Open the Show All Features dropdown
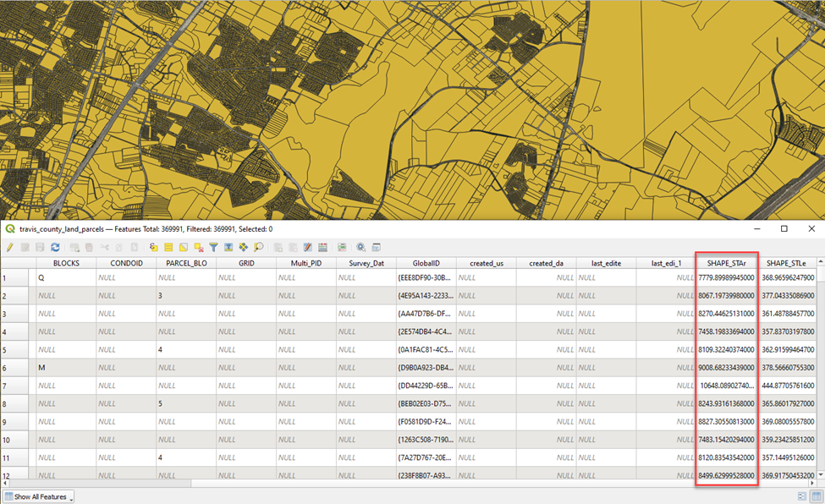The width and height of the screenshot is (825, 504). click(x=39, y=496)
